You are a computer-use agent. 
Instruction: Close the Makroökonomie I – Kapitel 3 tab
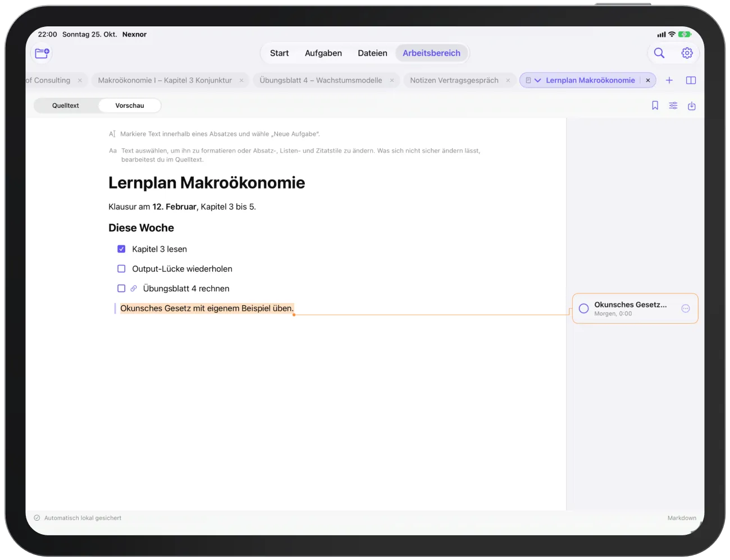pos(241,80)
